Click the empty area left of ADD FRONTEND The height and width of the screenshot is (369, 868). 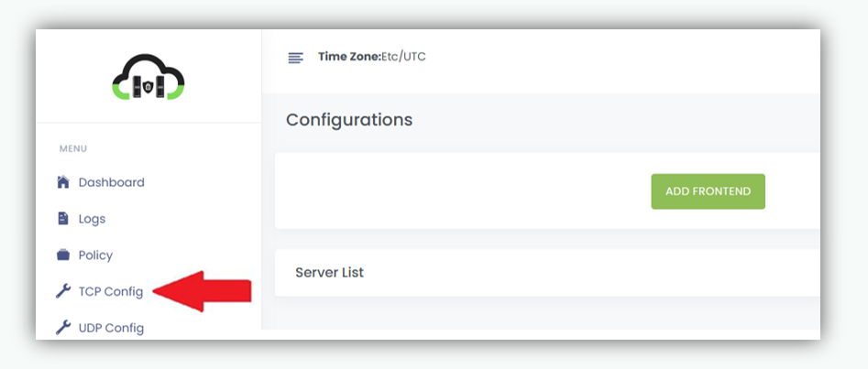[458, 191]
